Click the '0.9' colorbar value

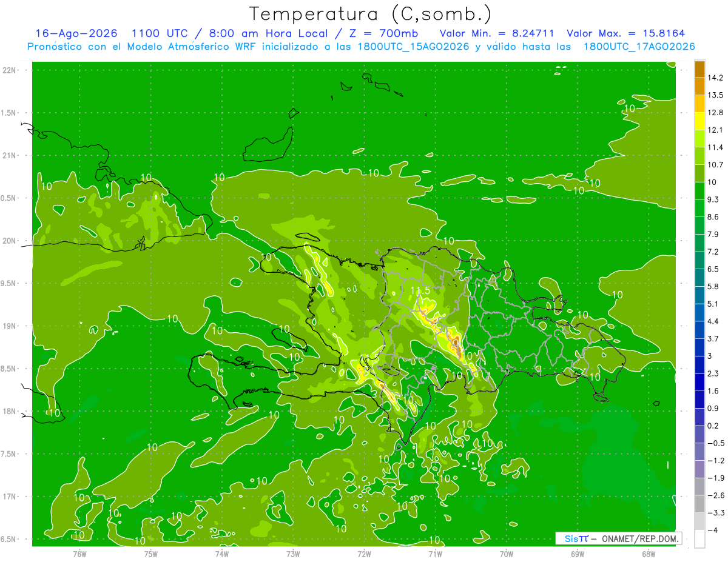coord(713,408)
